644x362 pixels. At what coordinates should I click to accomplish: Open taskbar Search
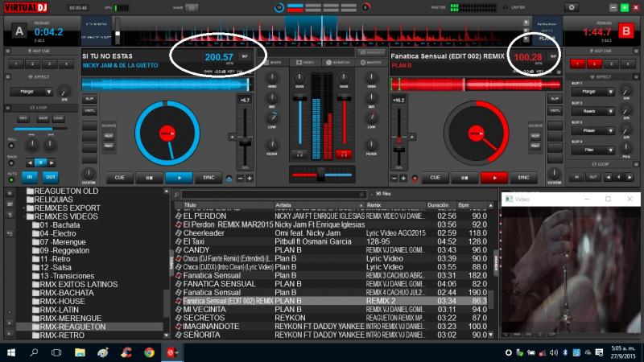click(34, 352)
